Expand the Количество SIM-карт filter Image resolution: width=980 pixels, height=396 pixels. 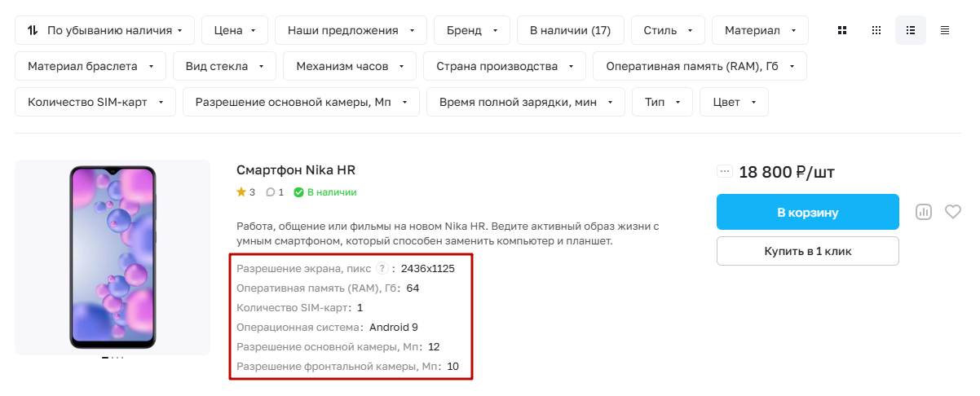(95, 102)
